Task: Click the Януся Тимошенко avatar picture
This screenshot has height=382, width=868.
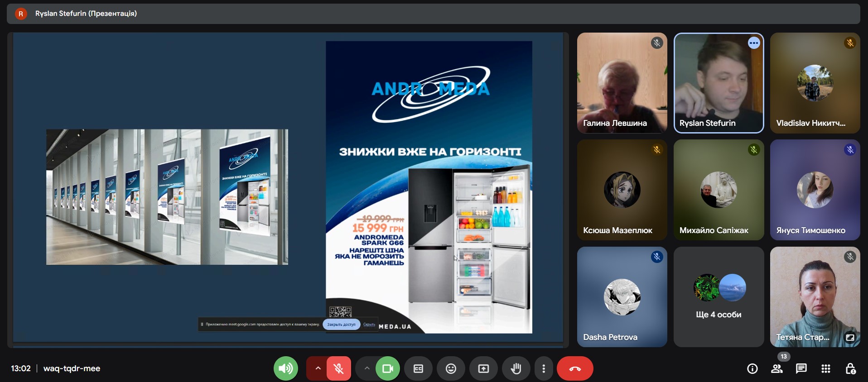Action: click(x=815, y=190)
